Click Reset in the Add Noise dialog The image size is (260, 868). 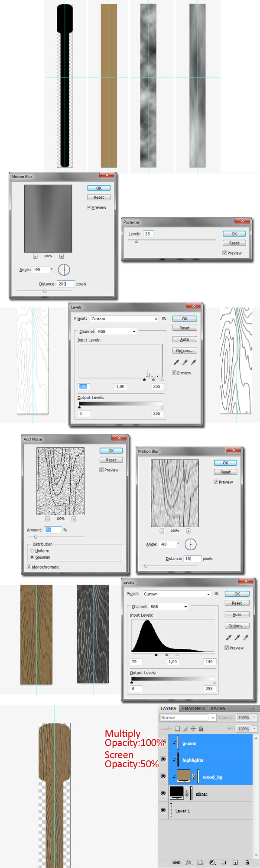point(111,460)
